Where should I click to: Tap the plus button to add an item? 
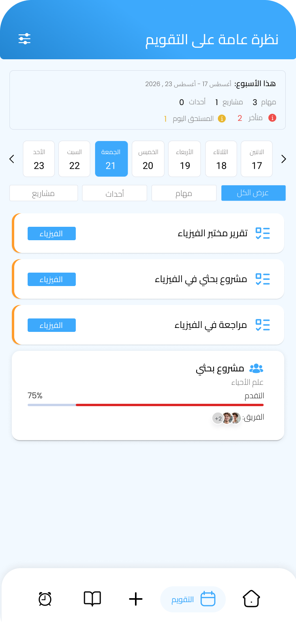(x=136, y=599)
